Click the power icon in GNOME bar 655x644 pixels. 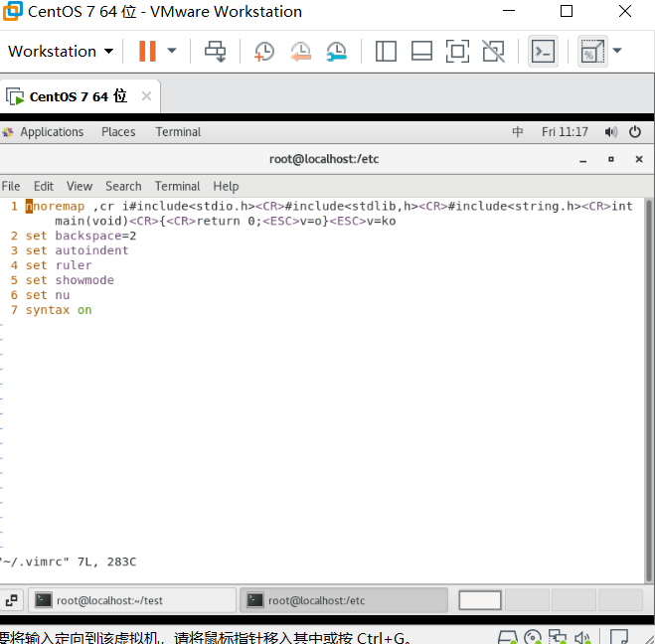pos(635,132)
